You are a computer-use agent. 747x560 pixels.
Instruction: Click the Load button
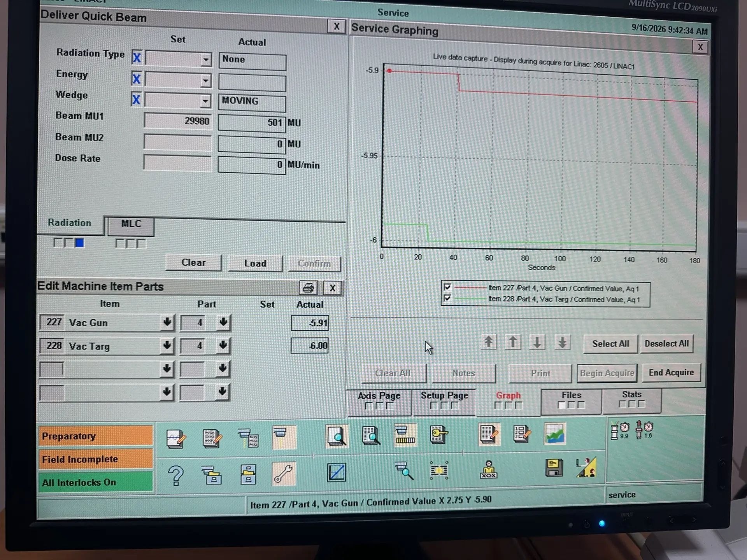point(255,263)
